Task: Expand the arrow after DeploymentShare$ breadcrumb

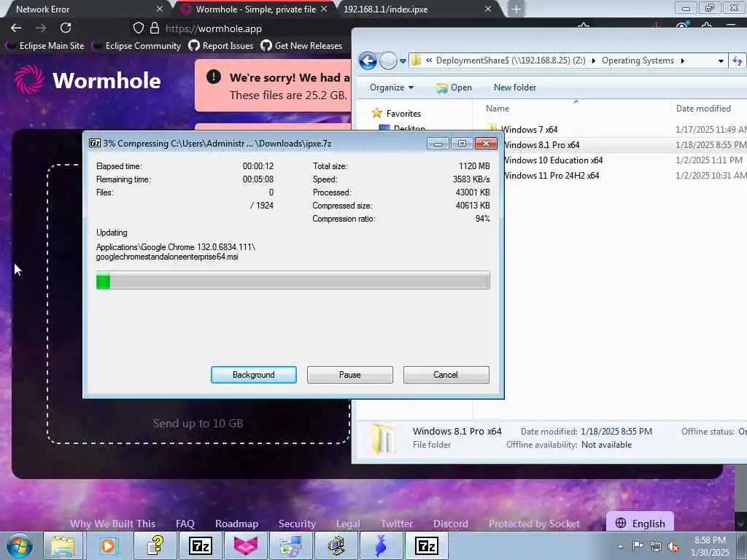Action: [x=593, y=61]
